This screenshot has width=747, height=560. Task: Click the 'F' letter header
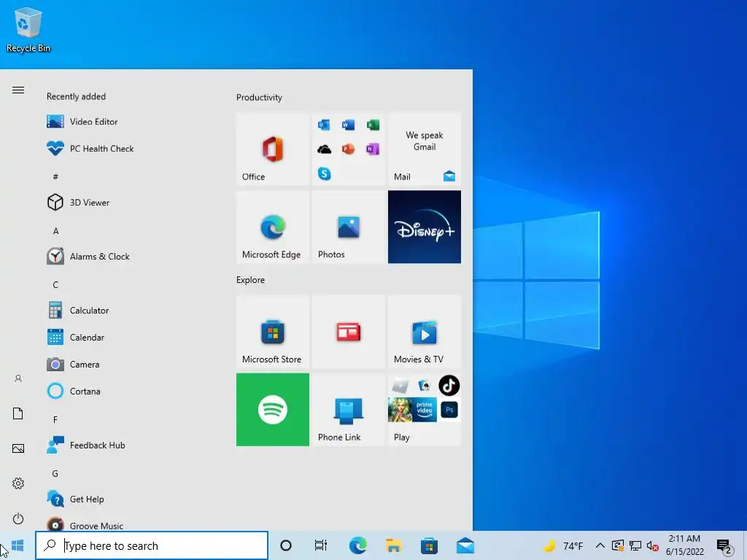(55, 419)
